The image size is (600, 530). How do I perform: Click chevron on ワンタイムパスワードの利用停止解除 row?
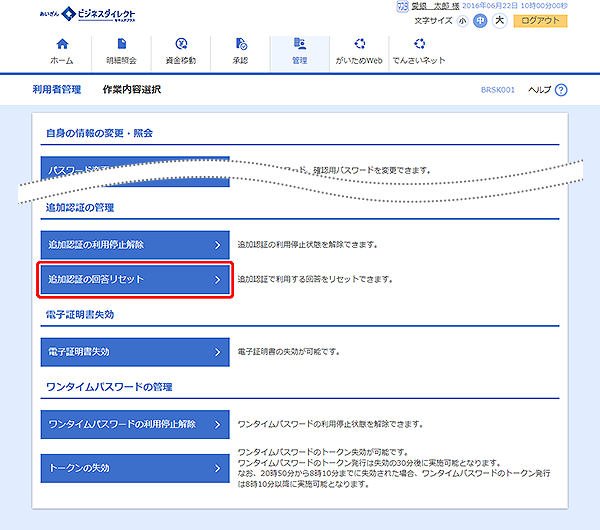click(217, 424)
